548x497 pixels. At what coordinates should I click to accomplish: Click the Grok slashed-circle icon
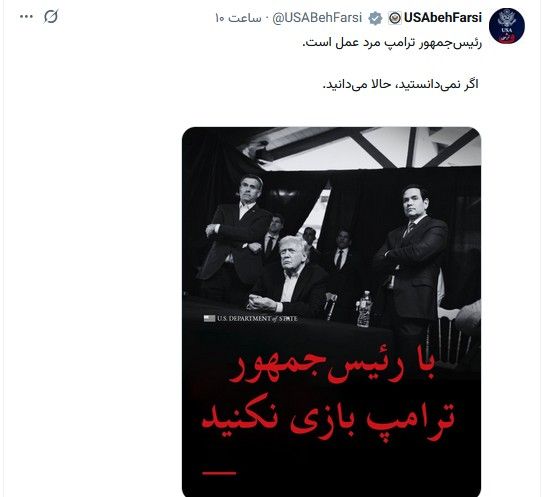click(x=51, y=17)
